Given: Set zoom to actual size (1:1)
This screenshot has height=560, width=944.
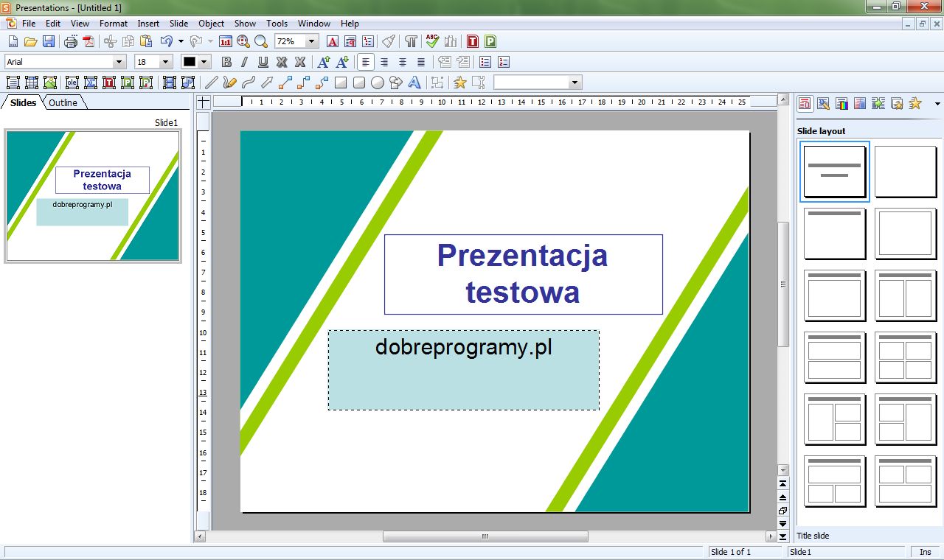Looking at the screenshot, I should tap(225, 41).
